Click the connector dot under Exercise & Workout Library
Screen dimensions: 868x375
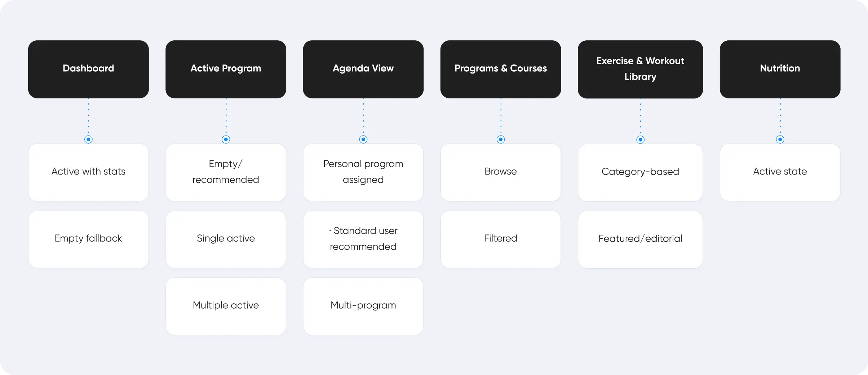[641, 140]
